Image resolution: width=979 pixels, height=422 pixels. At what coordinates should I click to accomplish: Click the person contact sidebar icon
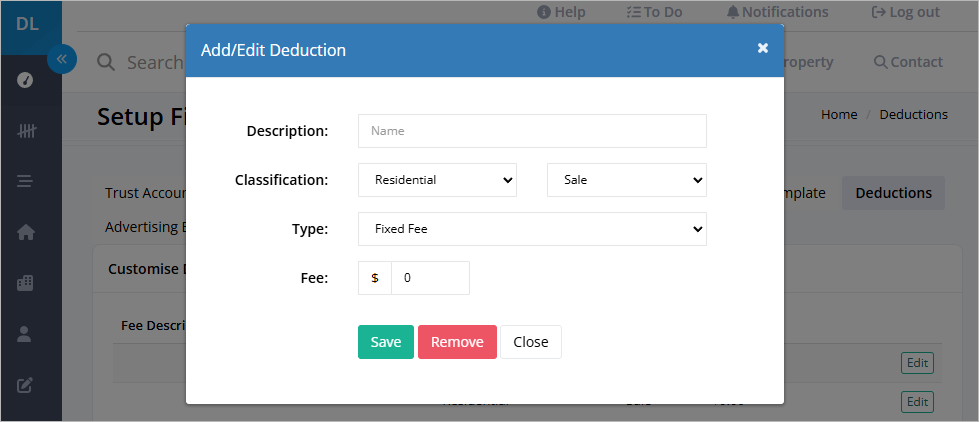pos(24,334)
